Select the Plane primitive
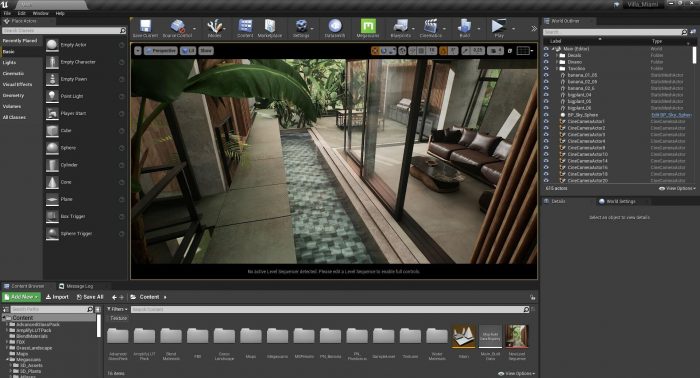 click(85, 199)
